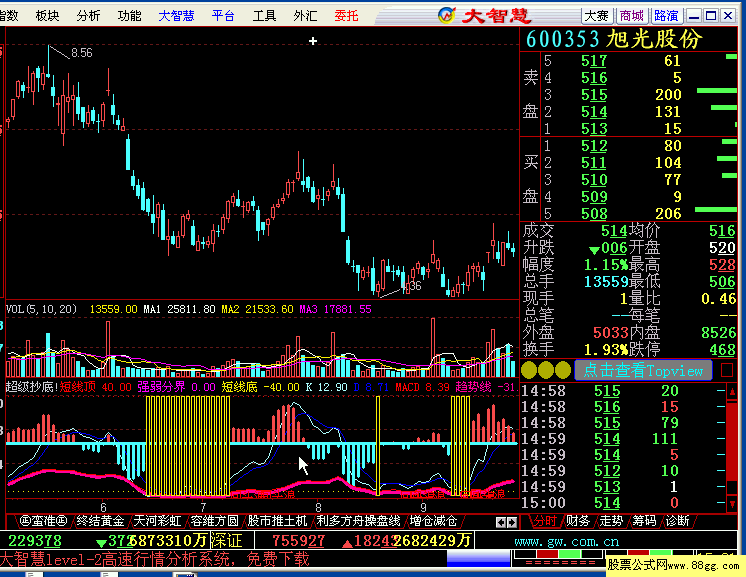This screenshot has width=746, height=577.
Task: Switch to the 财务 tab
Action: 578,521
